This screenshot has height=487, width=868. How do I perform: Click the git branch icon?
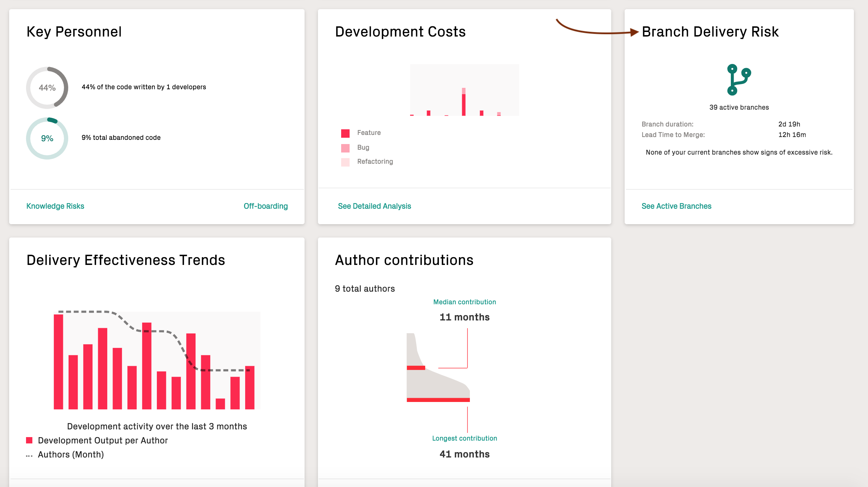click(739, 80)
